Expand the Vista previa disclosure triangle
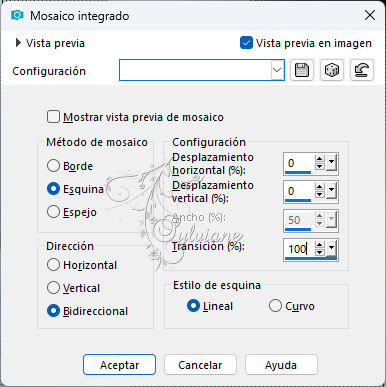Image resolution: width=386 pixels, height=387 pixels. pyautogui.click(x=18, y=43)
